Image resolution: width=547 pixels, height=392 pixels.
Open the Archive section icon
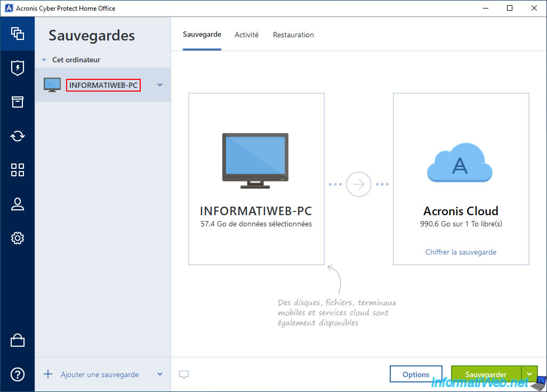coord(18,102)
